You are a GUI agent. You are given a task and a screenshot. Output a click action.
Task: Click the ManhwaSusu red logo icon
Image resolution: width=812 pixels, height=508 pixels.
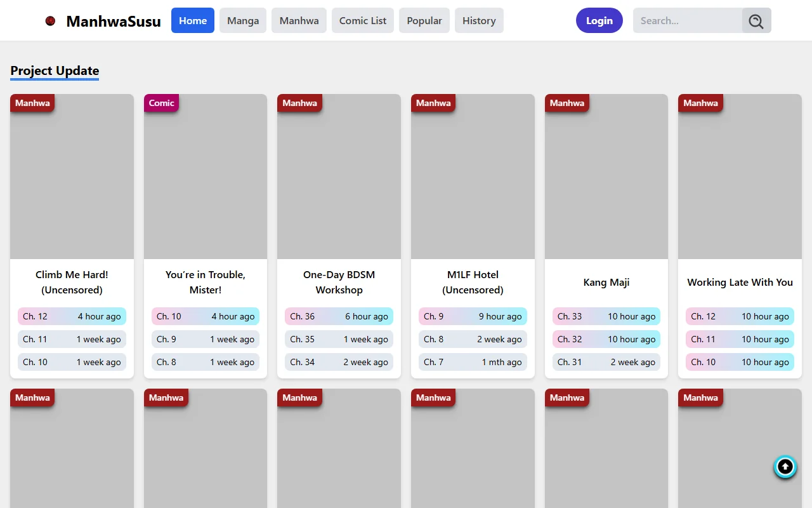click(x=51, y=21)
